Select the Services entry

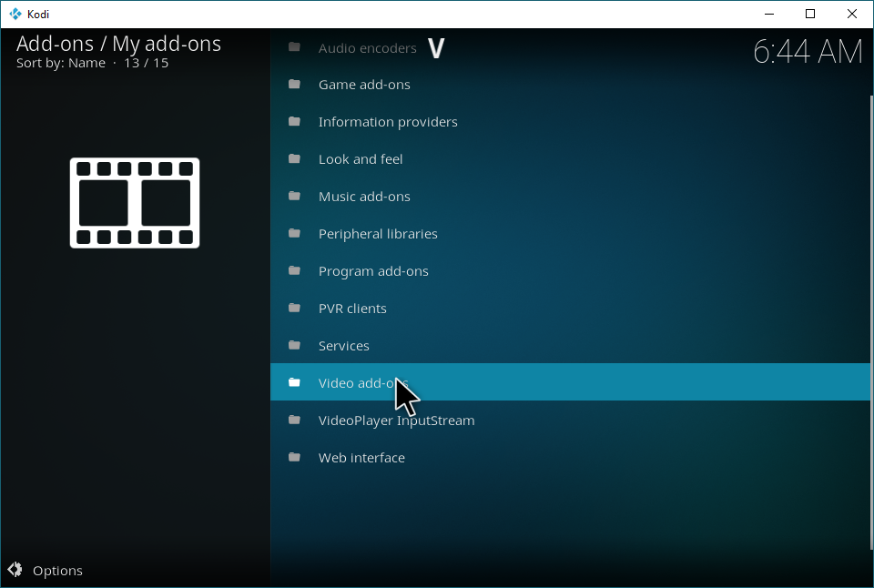click(570, 346)
